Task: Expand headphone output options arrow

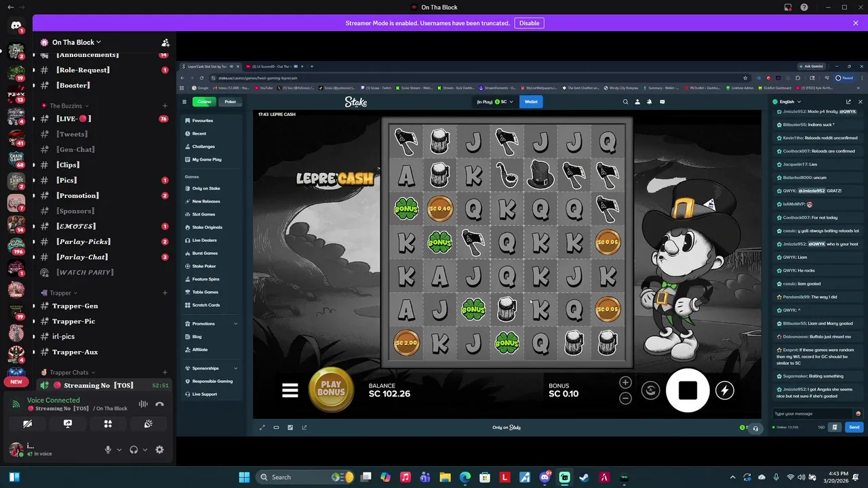Action: [145, 449]
